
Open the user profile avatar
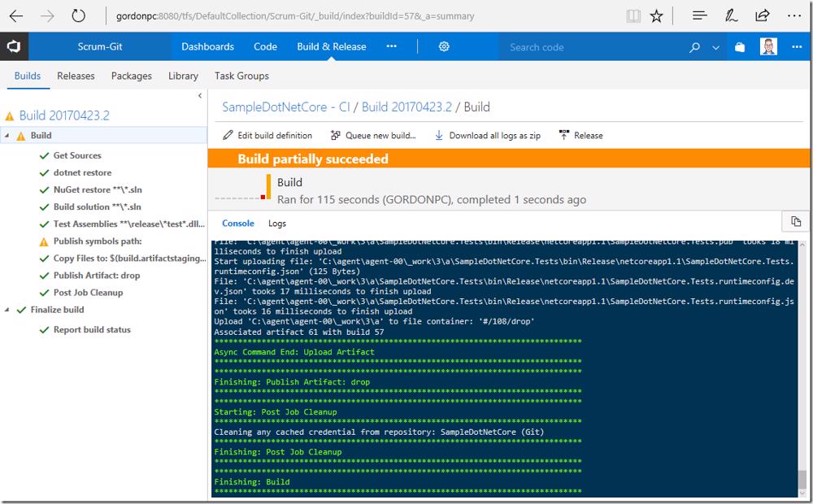tap(768, 46)
